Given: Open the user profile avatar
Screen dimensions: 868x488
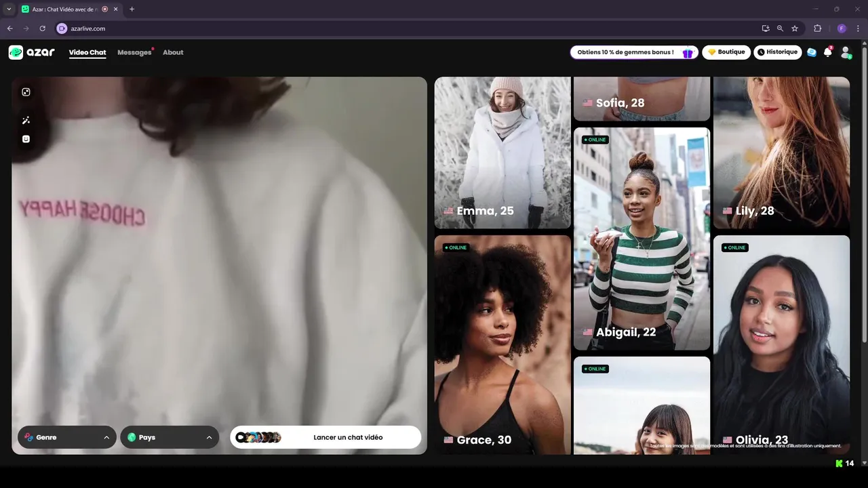Looking at the screenshot, I should [x=846, y=52].
